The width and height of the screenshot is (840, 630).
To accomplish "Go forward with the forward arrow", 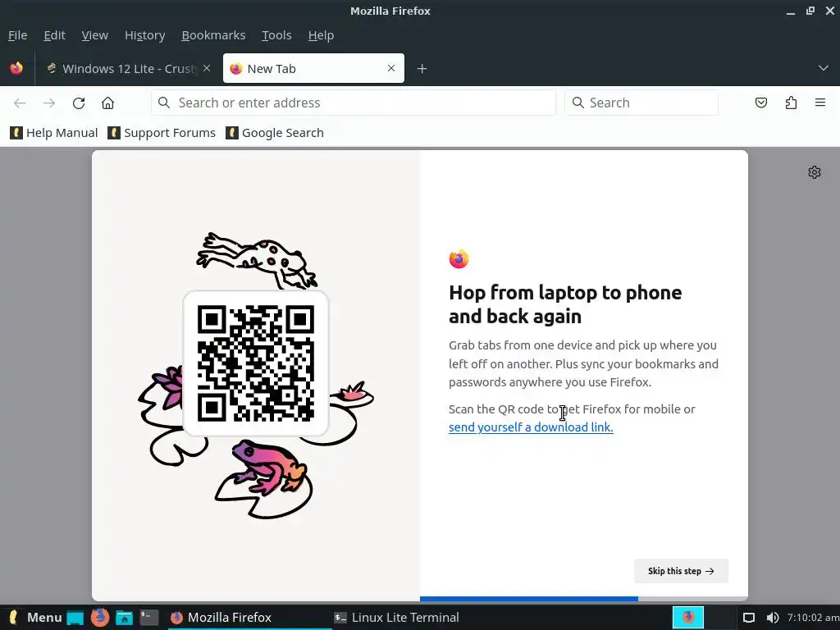I will click(49, 103).
